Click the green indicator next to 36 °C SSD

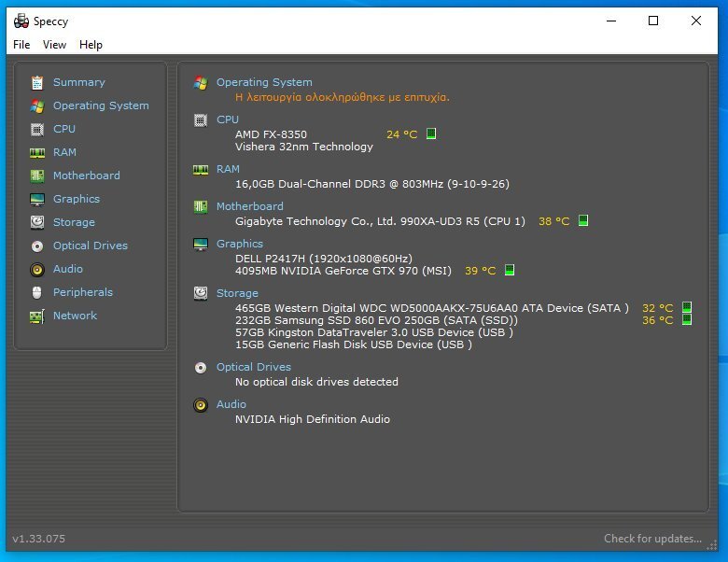[x=687, y=319]
